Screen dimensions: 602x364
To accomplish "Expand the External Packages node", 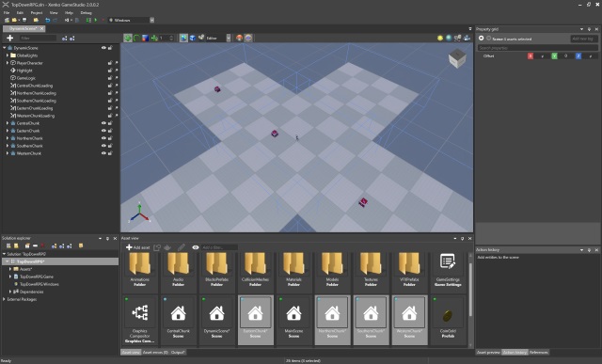I will pyautogui.click(x=4, y=299).
